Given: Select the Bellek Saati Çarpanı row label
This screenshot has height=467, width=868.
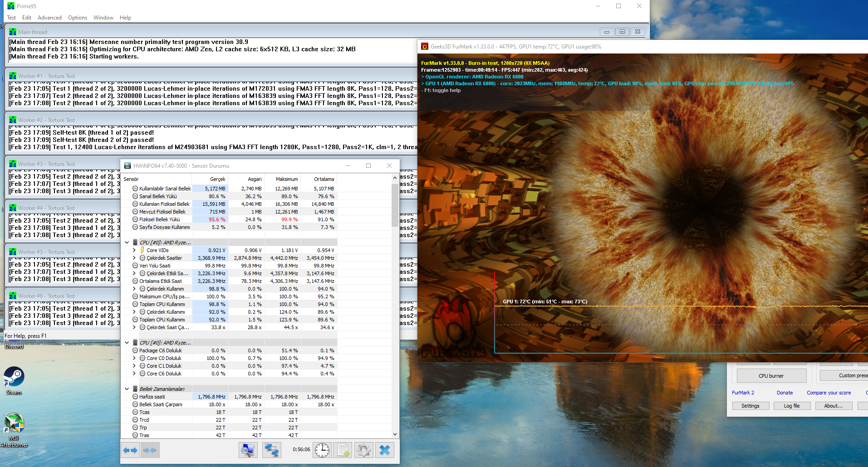Looking at the screenshot, I should click(x=161, y=404).
